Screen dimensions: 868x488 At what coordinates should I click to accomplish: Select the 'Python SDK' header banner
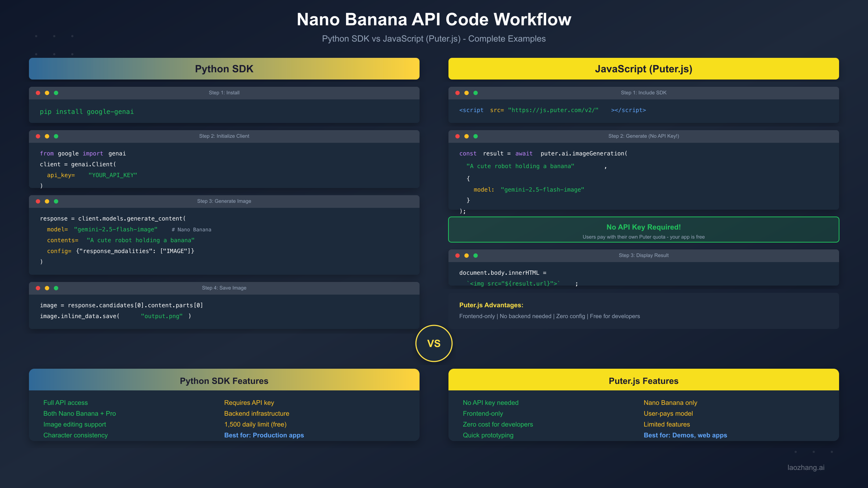224,69
